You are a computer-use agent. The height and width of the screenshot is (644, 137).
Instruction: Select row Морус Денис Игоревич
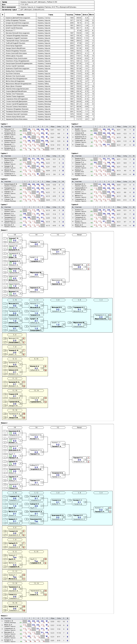coord(48,86)
